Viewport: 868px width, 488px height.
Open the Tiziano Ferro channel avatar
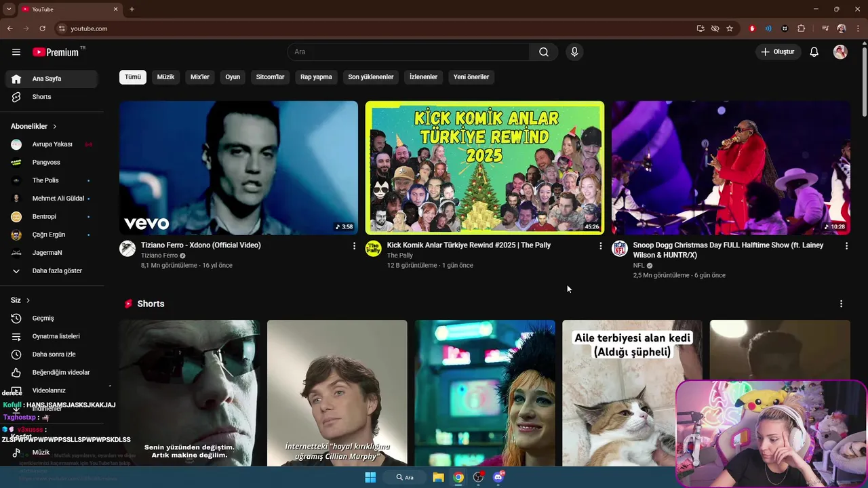coord(127,249)
